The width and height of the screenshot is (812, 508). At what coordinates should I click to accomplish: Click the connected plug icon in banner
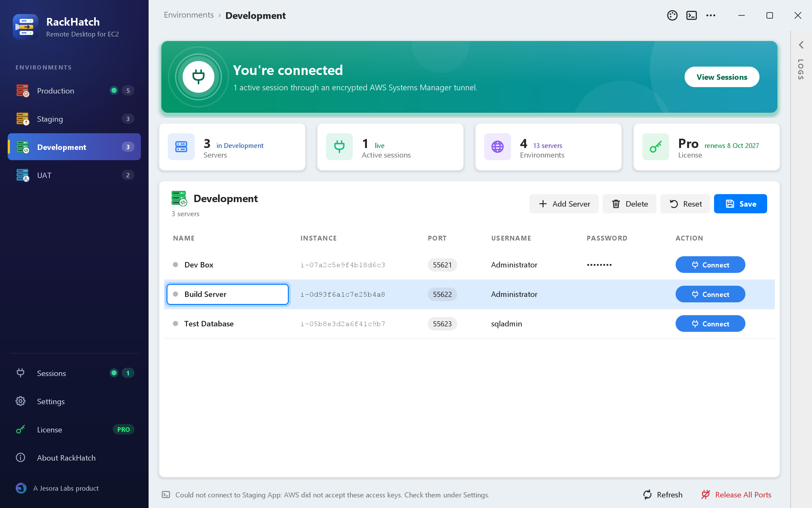click(199, 77)
